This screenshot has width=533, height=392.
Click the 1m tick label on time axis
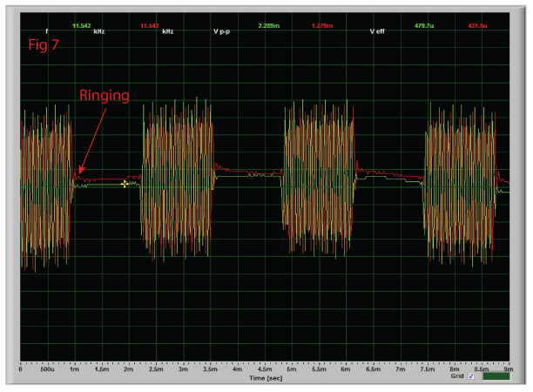74,369
